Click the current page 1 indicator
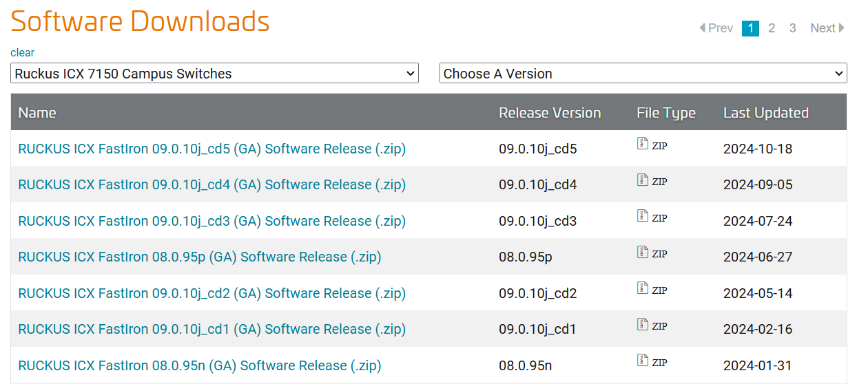Viewport: 868px width, 384px height. [750, 28]
